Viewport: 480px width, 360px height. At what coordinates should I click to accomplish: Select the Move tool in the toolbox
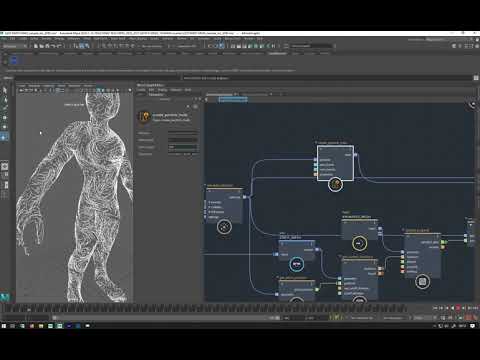coord(5,118)
